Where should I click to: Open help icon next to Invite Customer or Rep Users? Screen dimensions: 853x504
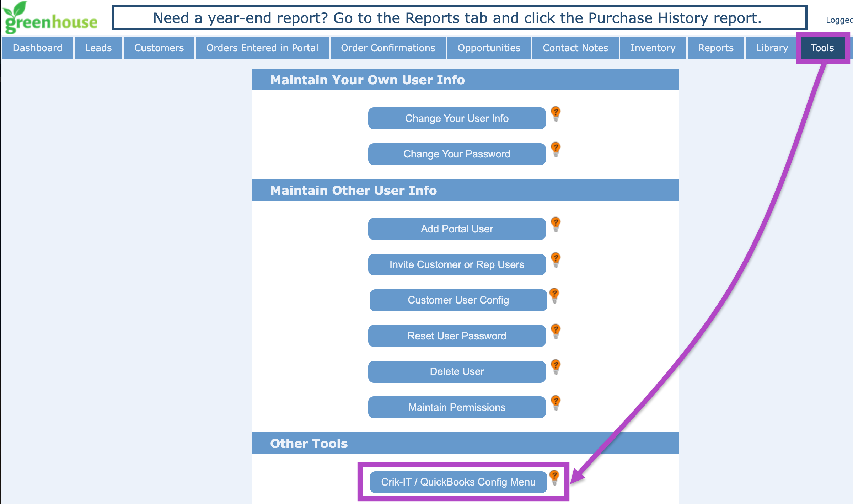[556, 260]
